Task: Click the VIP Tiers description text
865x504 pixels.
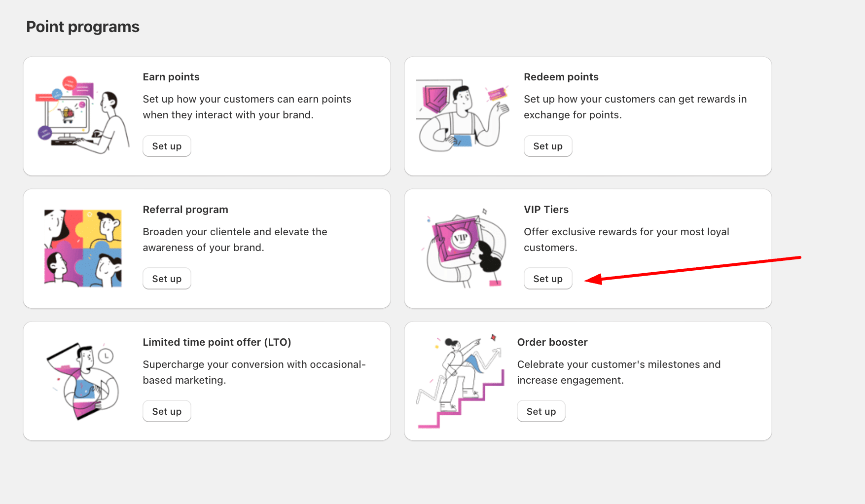Action: (626, 240)
